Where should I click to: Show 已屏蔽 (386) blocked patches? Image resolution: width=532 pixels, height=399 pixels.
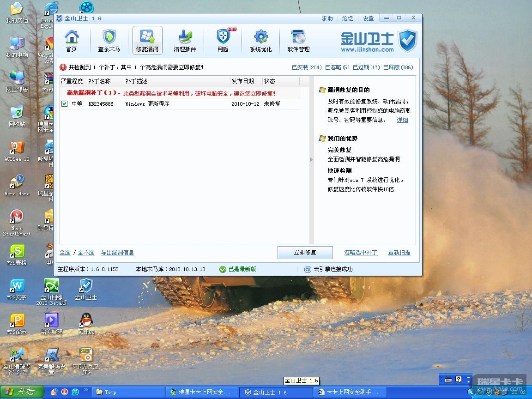point(399,67)
